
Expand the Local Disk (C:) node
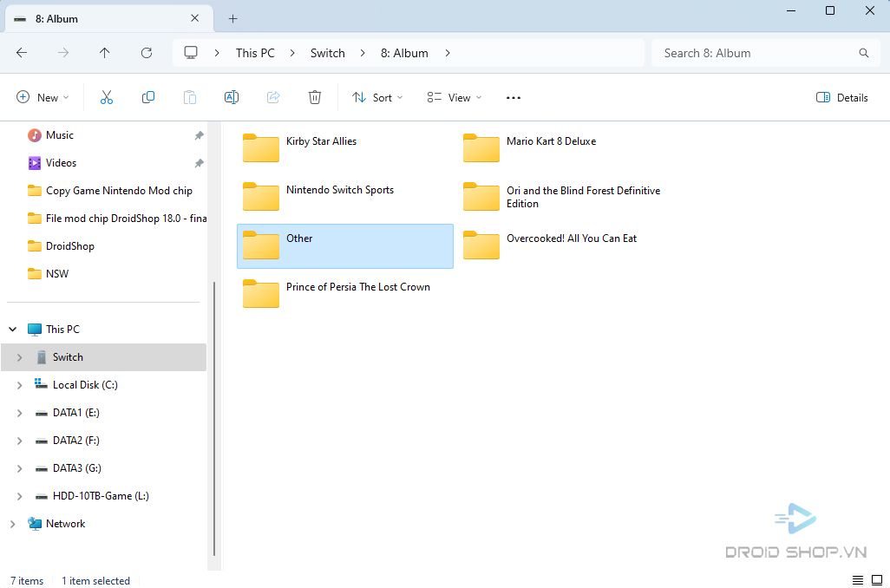pos(19,385)
